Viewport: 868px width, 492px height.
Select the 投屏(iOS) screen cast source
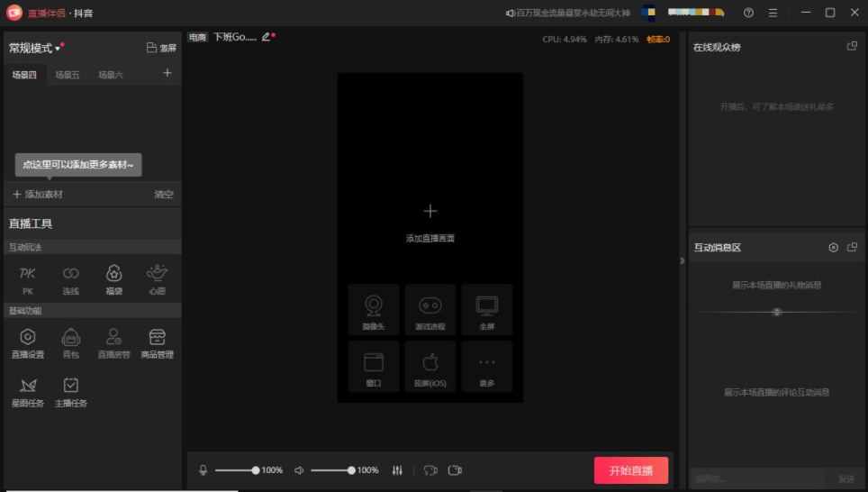430,367
